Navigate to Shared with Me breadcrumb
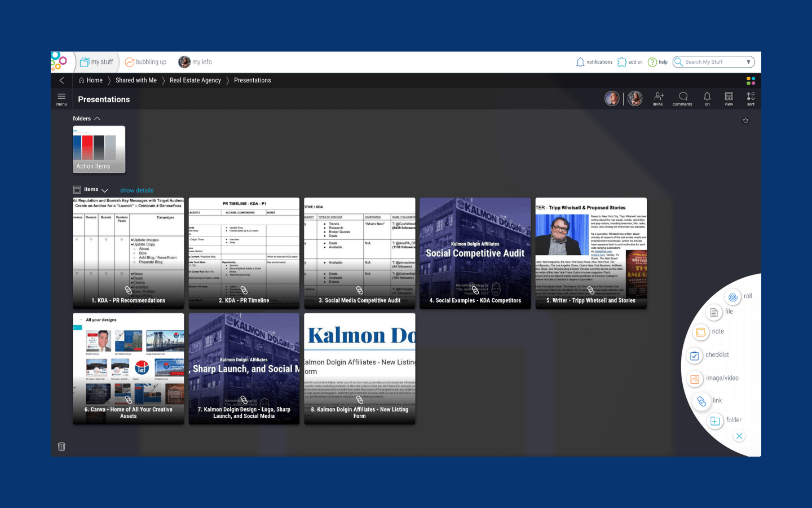This screenshot has width=812, height=508. tap(136, 80)
